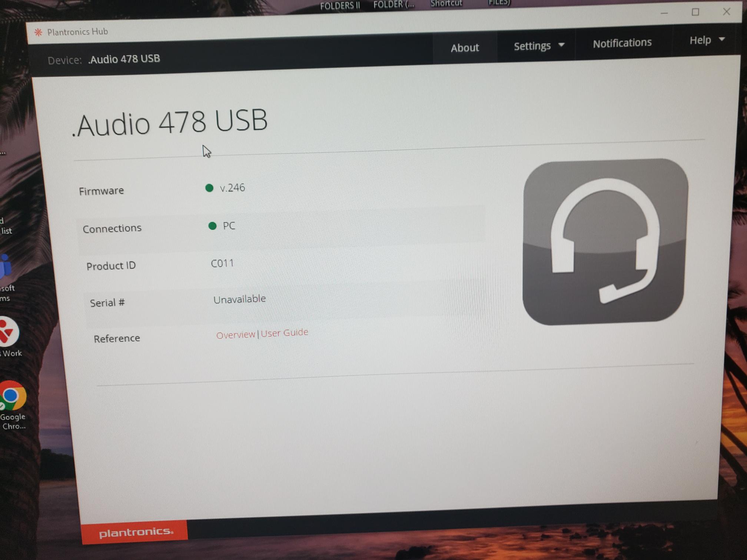747x560 pixels.
Task: Open the Microsoft Teams desktop icon
Action: click(x=6, y=277)
